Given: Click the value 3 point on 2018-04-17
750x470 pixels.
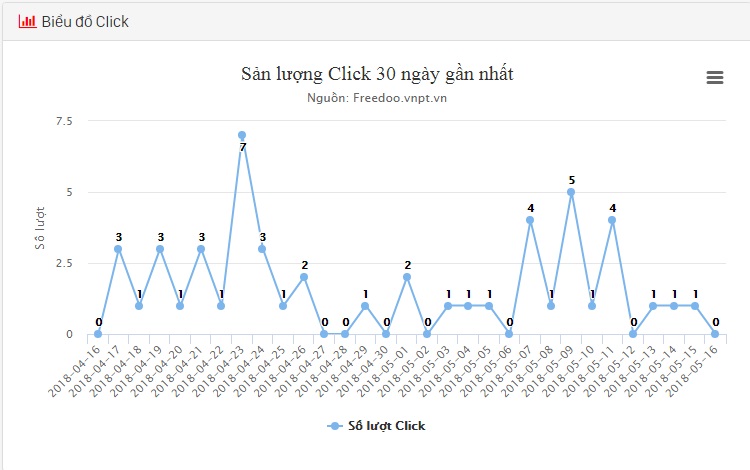Looking at the screenshot, I should tap(118, 249).
